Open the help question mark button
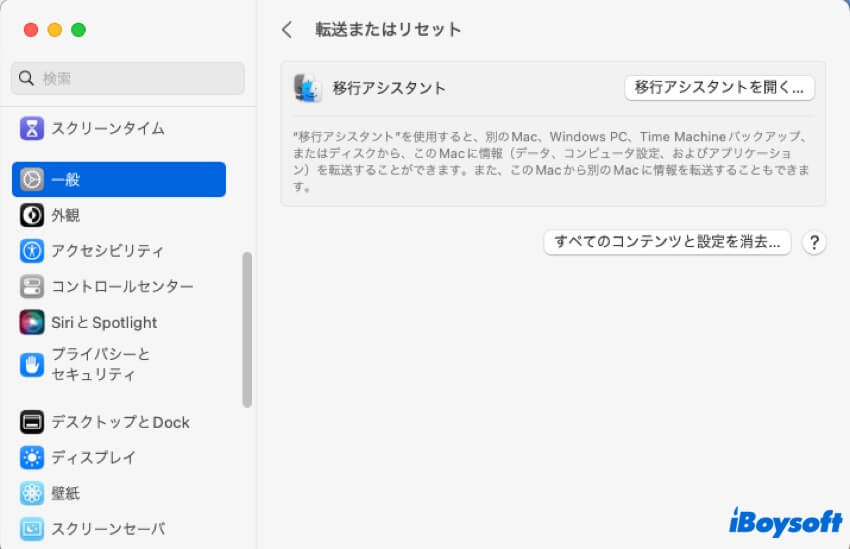 (814, 242)
